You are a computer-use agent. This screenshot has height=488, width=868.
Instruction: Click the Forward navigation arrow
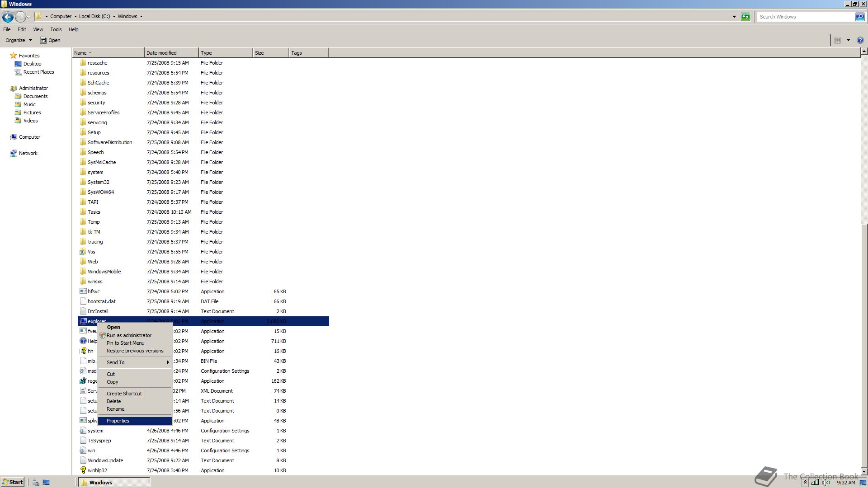(20, 17)
